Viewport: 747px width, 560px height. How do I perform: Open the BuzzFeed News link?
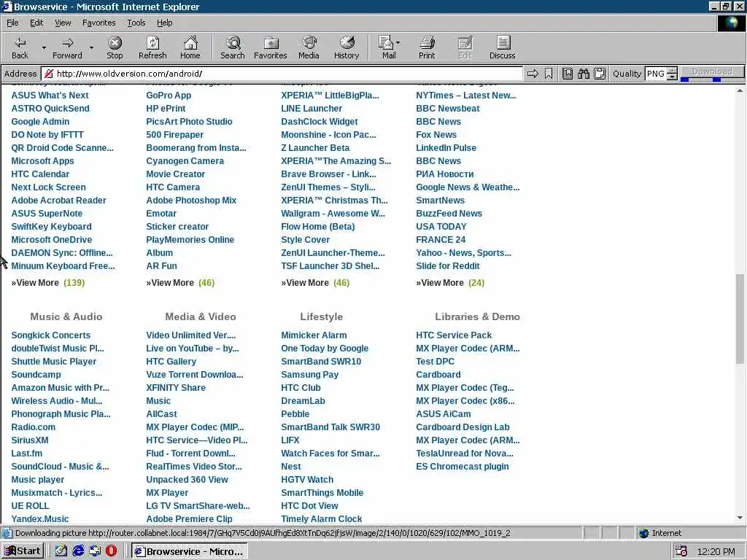(449, 214)
